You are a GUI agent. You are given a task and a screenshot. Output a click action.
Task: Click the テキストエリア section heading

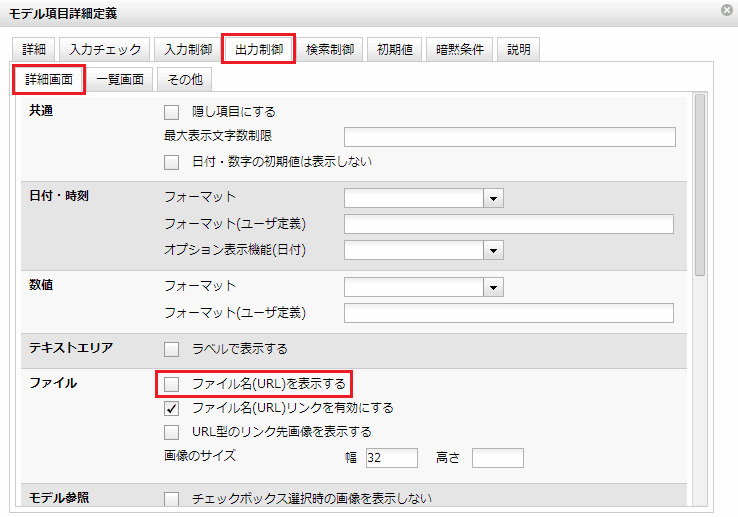coord(71,348)
